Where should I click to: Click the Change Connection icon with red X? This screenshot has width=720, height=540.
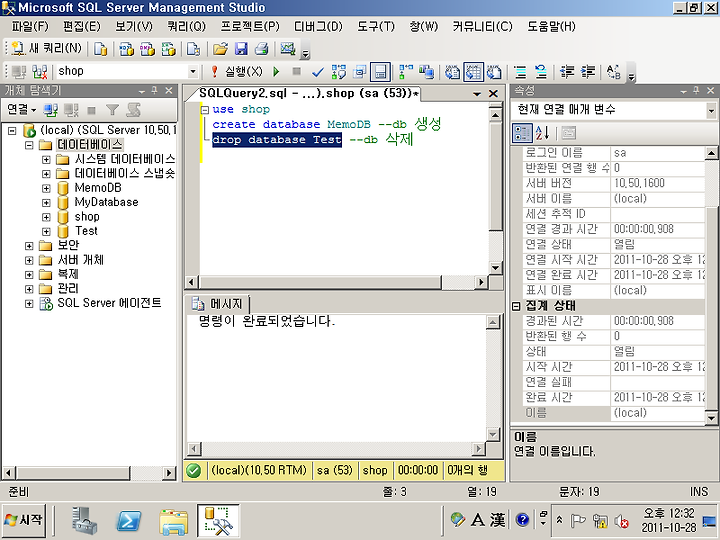(x=40, y=72)
